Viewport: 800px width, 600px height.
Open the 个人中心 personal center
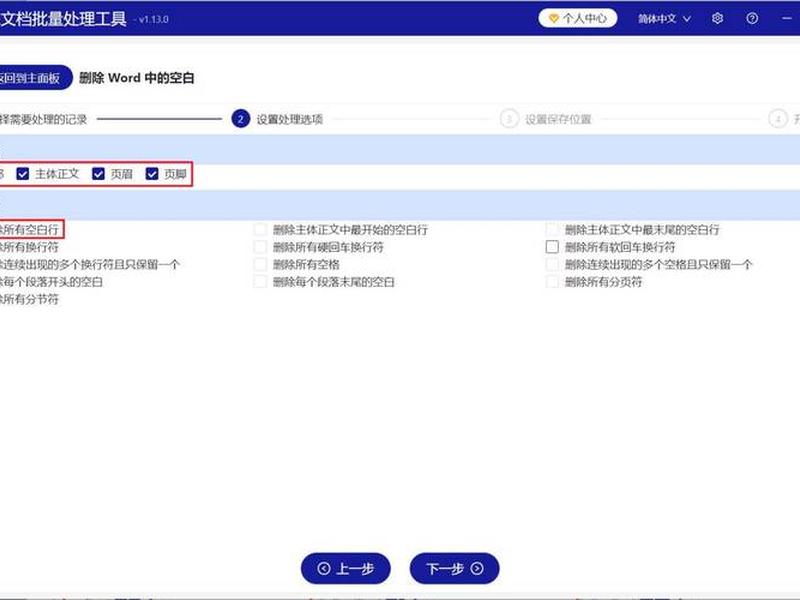578,18
